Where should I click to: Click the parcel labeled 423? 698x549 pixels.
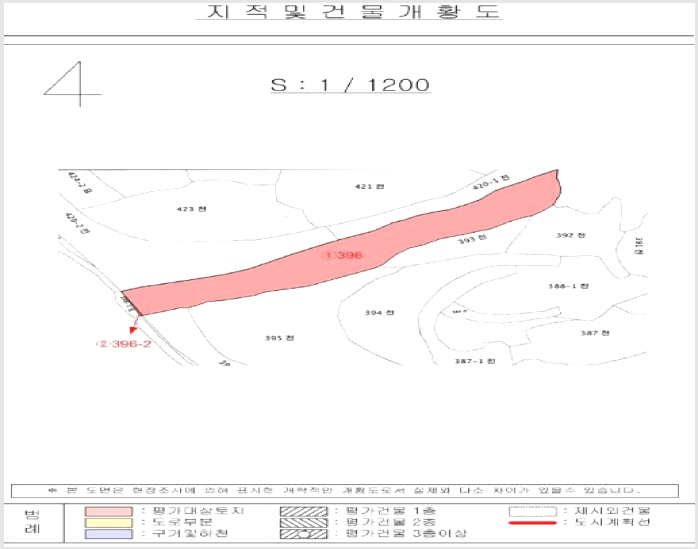[x=191, y=209]
